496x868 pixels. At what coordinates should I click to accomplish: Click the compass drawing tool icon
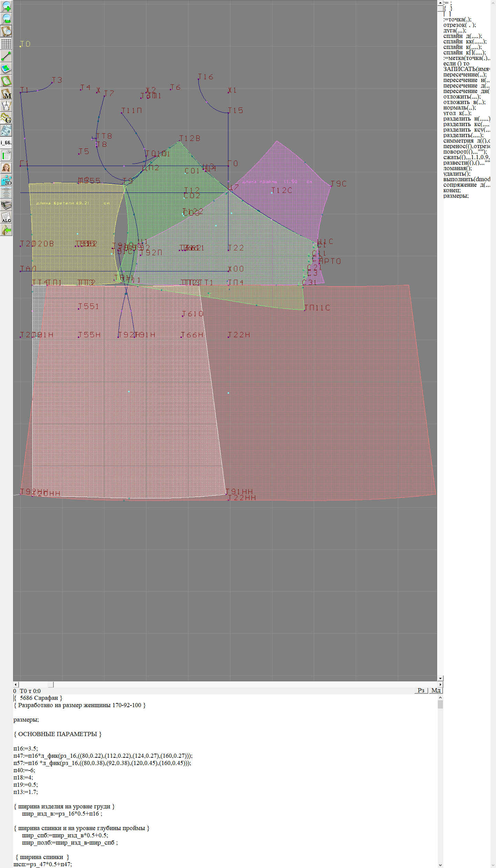6,106
